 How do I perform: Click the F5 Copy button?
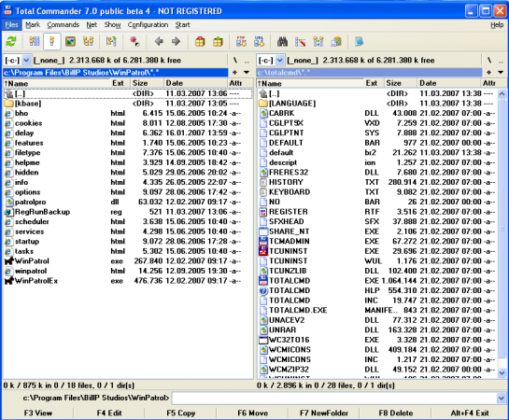pos(181,413)
